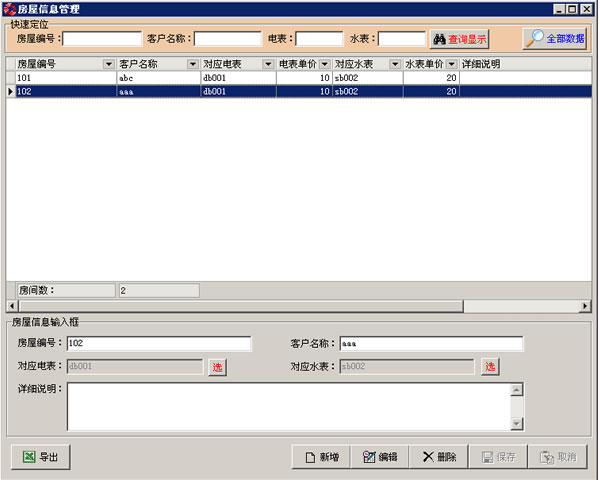Click the db001 cell in row 101
The width and height of the screenshot is (600, 480).
tap(238, 78)
